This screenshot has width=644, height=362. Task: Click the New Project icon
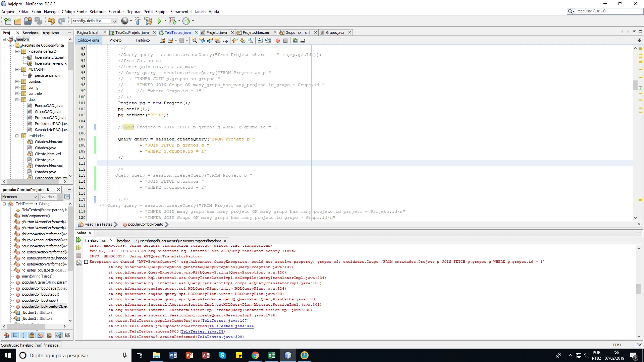click(17, 21)
